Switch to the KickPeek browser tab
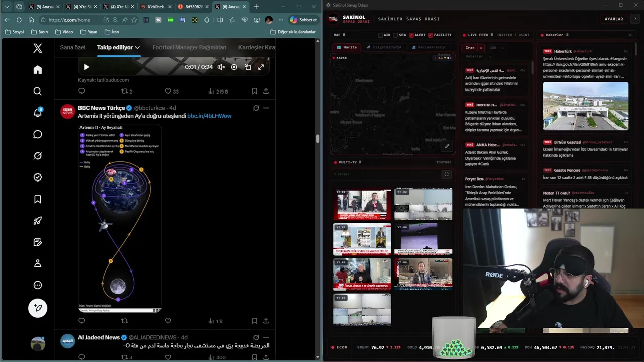 click(155, 7)
